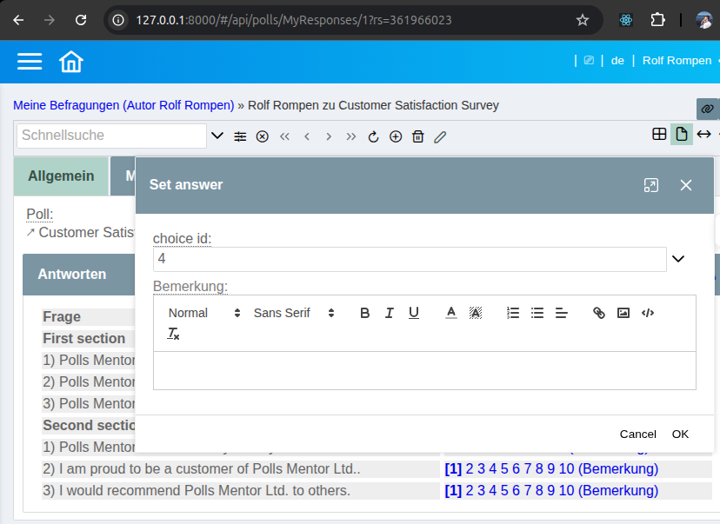
Task: Close the Set answer dialog
Action: (686, 185)
